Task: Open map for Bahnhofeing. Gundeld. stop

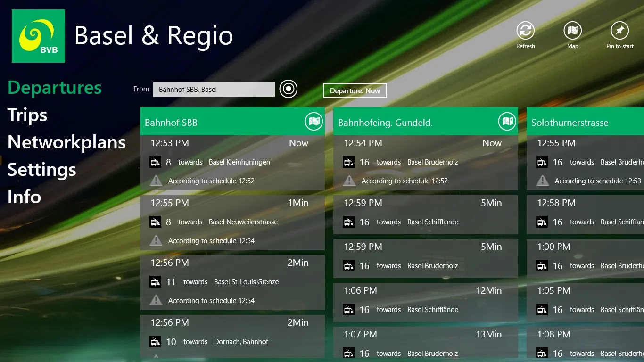Action: coord(507,122)
